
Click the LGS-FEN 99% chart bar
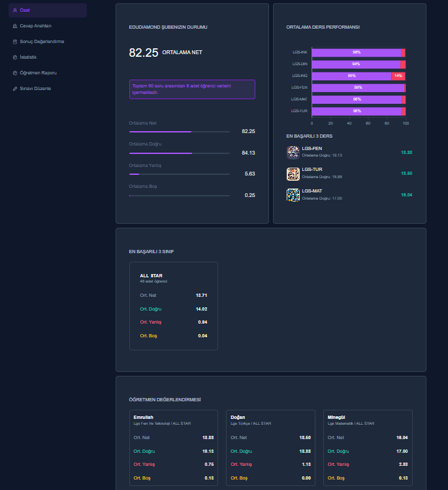click(x=359, y=88)
